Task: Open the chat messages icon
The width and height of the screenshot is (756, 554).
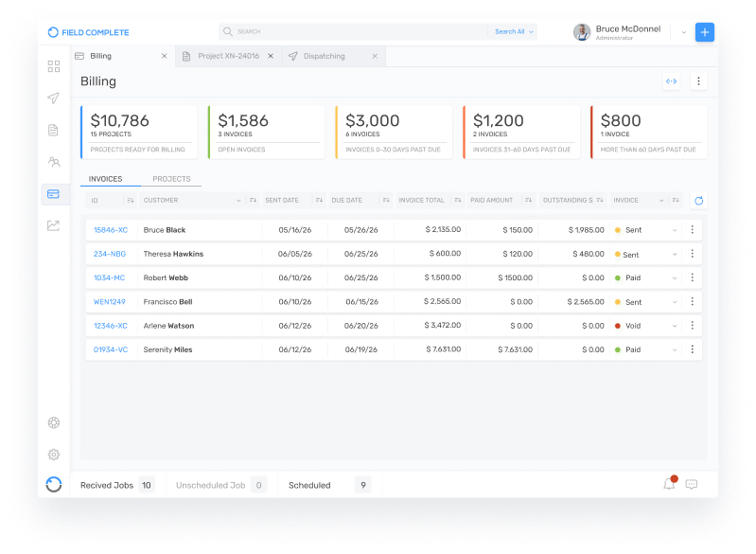Action: coord(692,484)
